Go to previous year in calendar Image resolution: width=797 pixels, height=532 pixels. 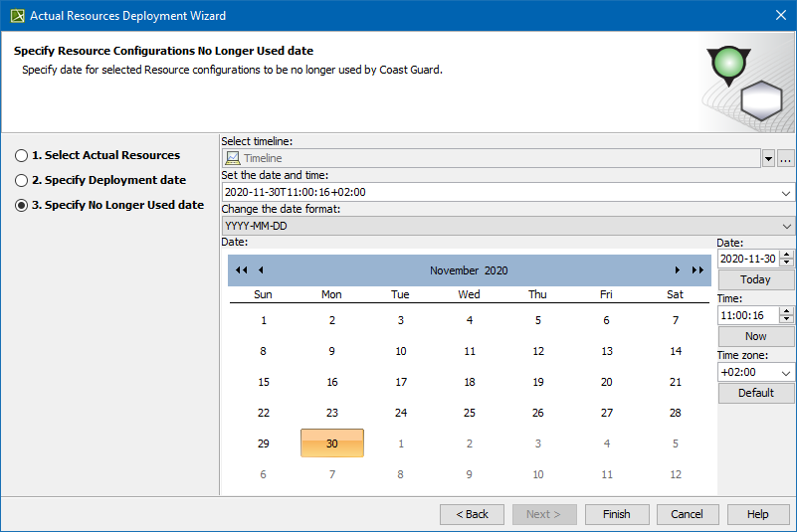[241, 270]
